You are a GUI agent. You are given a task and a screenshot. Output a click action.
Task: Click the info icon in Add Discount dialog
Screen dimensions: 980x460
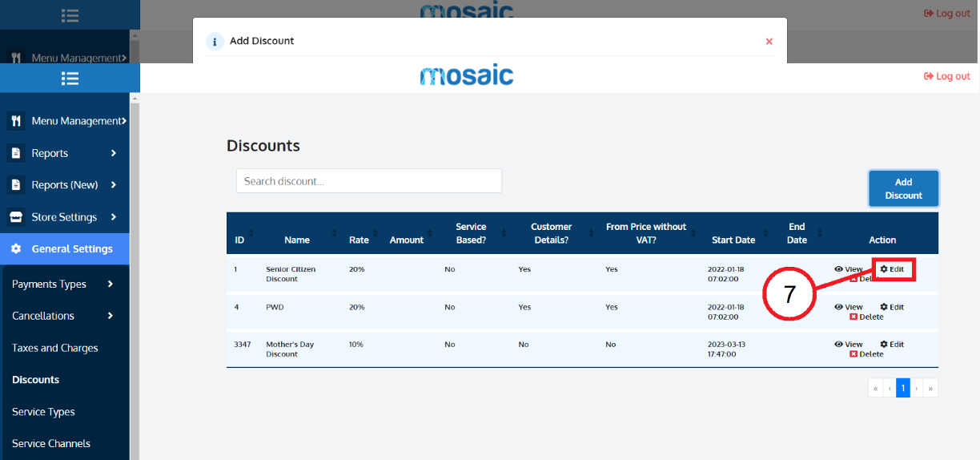point(215,41)
